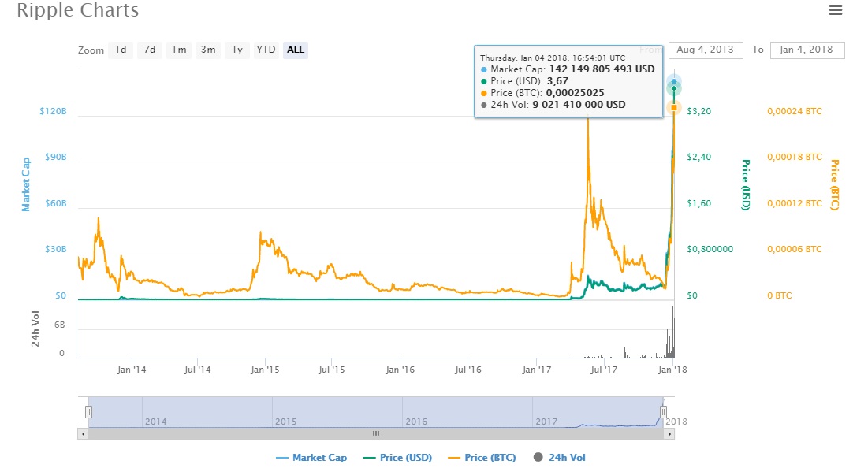The width and height of the screenshot is (868, 468).
Task: Choose the 1y zoom option
Action: [x=237, y=50]
